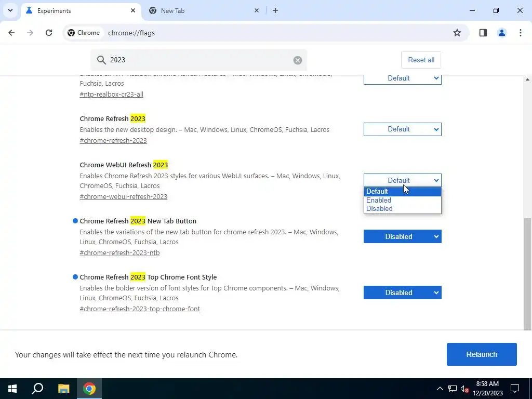Show hidden system tray icons
Image resolution: width=532 pixels, height=399 pixels.
tap(440, 389)
